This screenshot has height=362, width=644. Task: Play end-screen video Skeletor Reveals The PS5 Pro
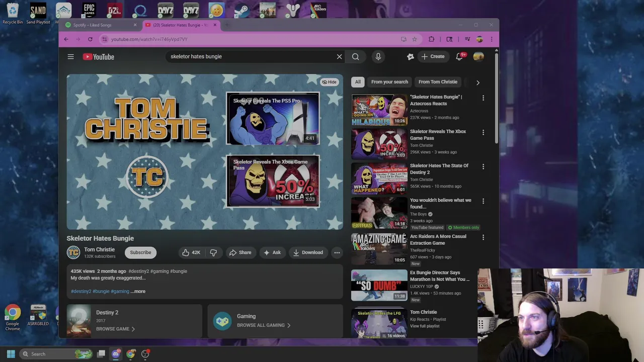coord(273,119)
